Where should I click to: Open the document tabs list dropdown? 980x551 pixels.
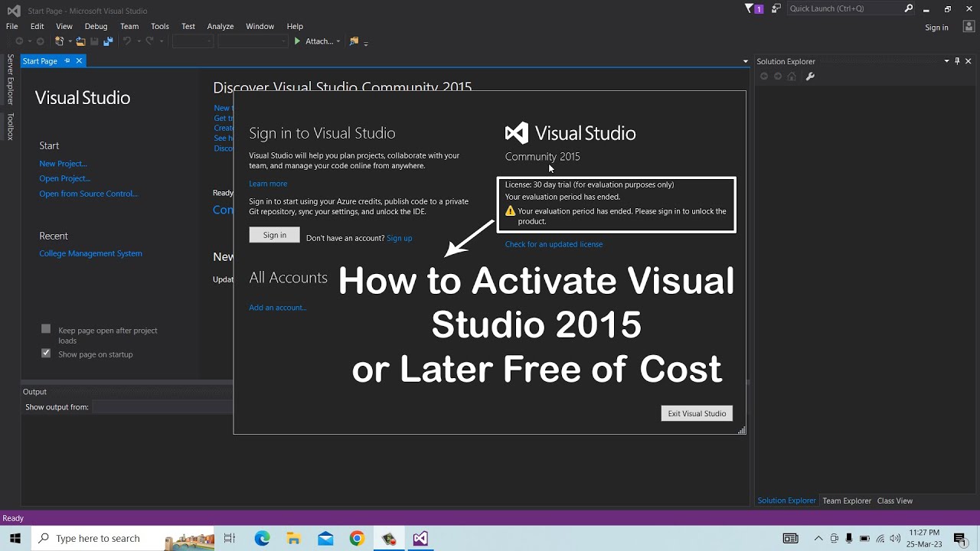[x=745, y=61]
